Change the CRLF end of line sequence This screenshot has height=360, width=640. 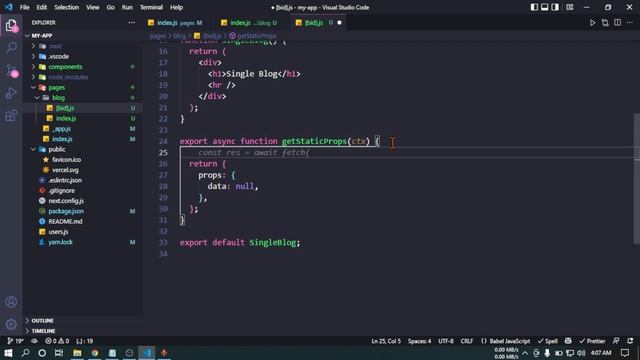click(467, 341)
